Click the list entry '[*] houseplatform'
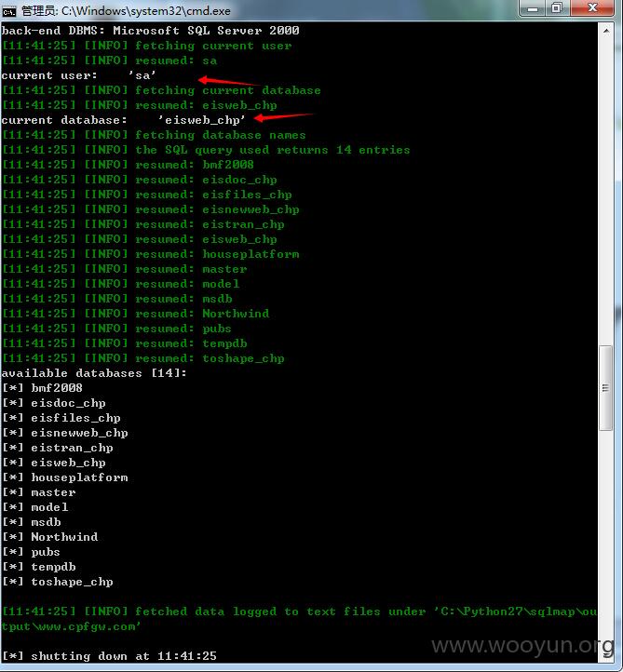 coord(65,477)
